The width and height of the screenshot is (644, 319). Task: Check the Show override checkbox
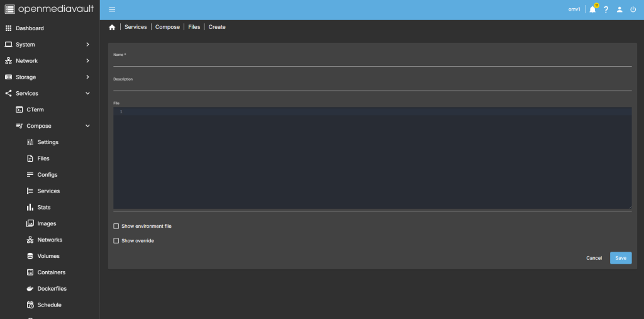116,240
